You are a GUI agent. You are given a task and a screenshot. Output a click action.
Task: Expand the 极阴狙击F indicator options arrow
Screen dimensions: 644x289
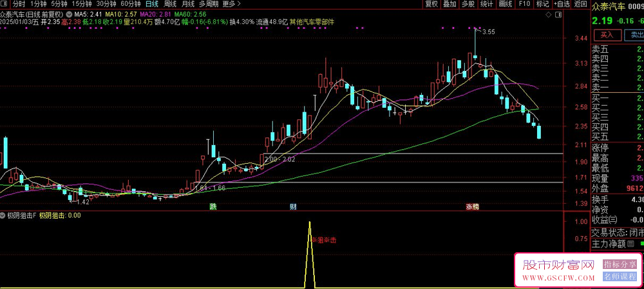click(x=3, y=215)
